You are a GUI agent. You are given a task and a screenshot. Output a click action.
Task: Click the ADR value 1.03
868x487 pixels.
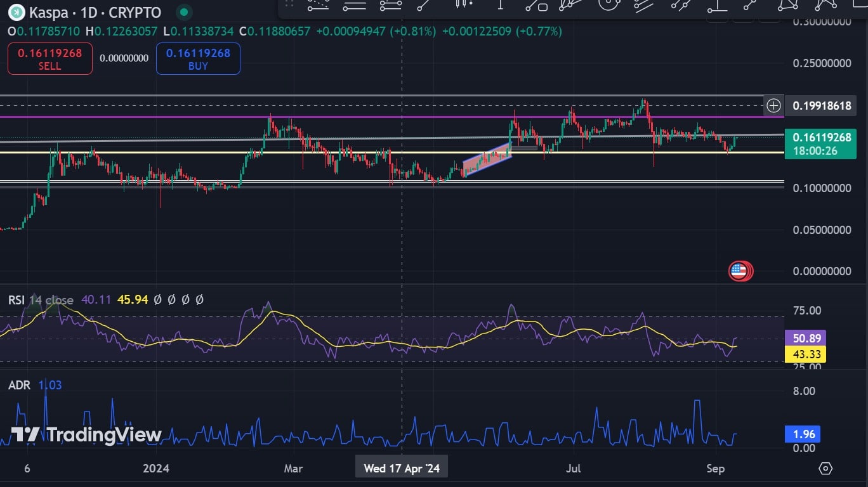click(50, 385)
